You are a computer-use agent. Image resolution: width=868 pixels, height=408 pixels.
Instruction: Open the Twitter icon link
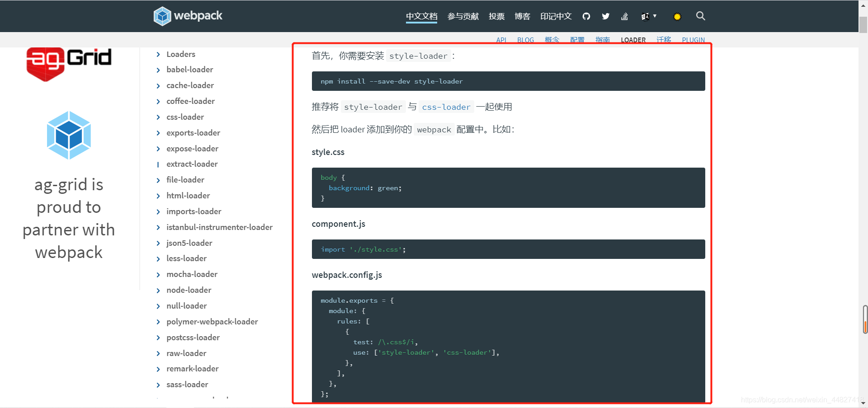(606, 16)
